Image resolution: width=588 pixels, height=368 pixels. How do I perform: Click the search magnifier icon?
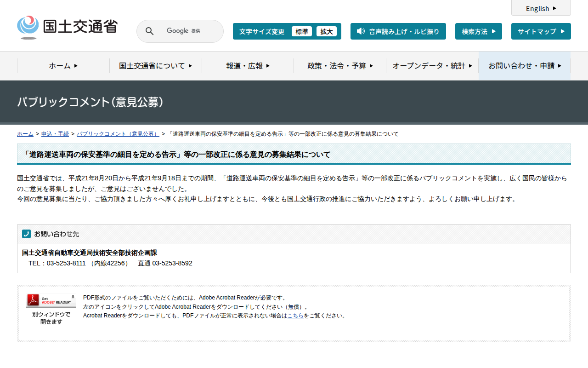coord(150,31)
